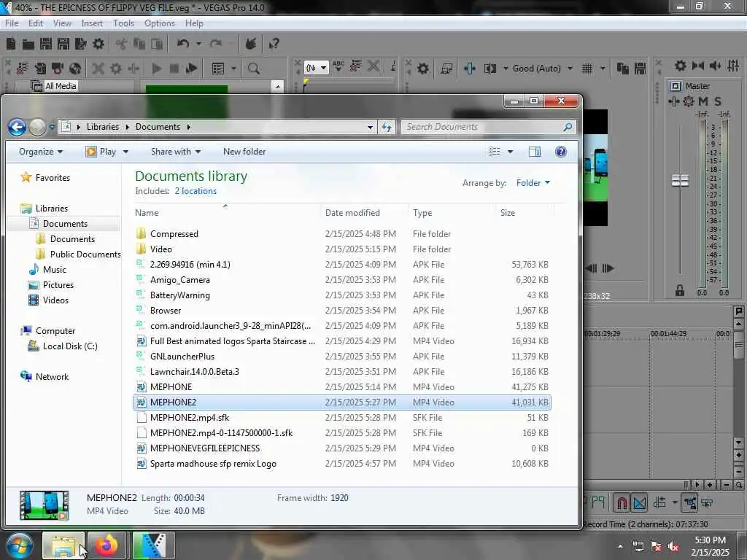
Task: Open the Tools menu in VEGAS
Action: pos(123,23)
